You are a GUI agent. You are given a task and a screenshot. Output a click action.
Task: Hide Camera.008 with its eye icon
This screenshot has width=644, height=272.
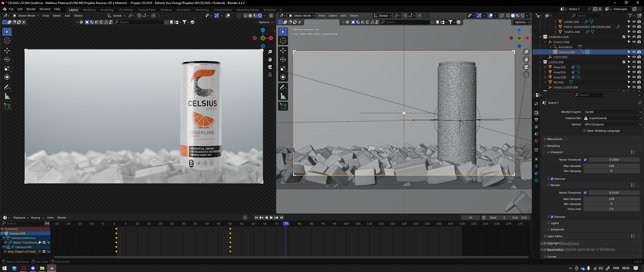pos(634,52)
